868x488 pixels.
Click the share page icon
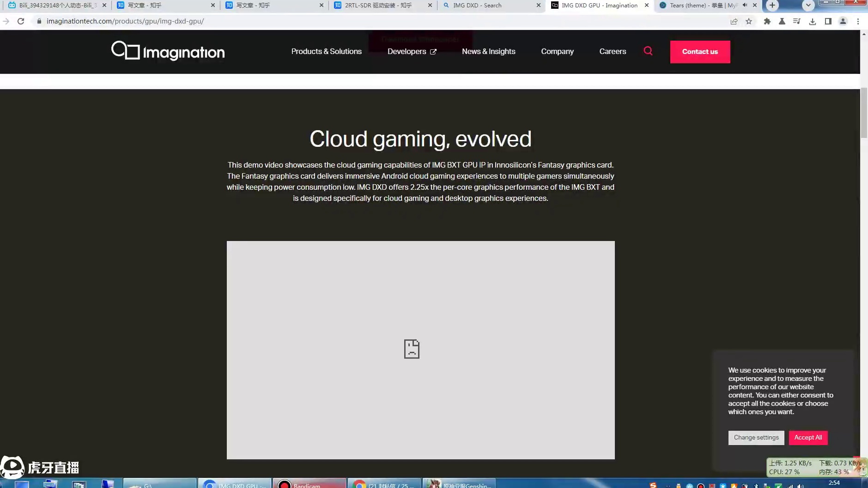[x=734, y=21]
